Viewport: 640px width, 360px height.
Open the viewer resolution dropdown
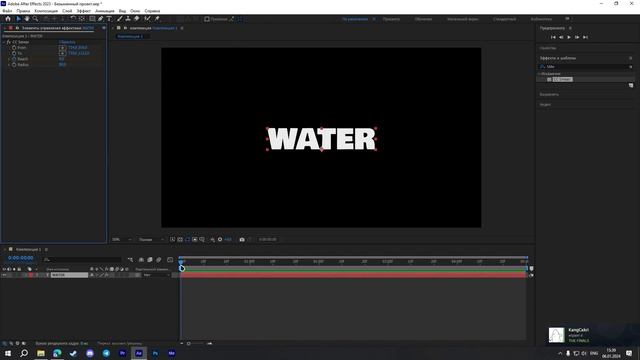click(151, 240)
